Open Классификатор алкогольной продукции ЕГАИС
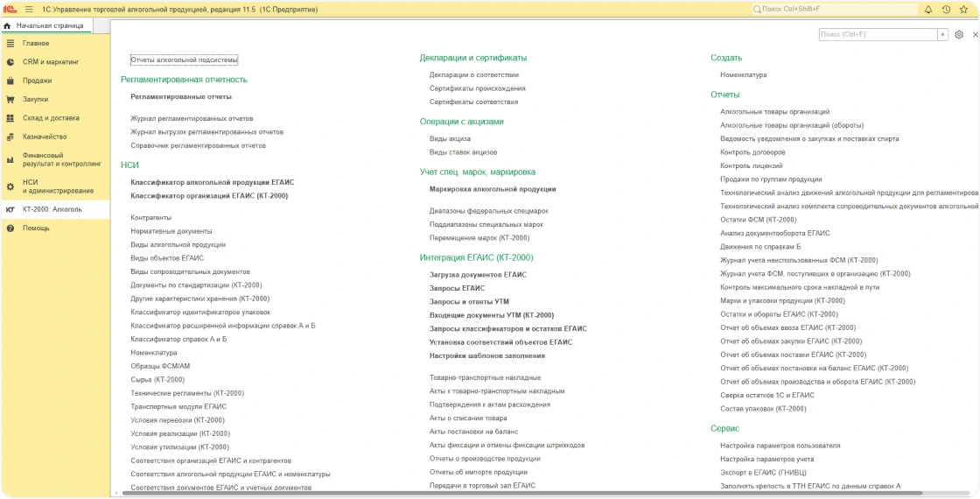This screenshot has height=499, width=980. click(x=213, y=183)
